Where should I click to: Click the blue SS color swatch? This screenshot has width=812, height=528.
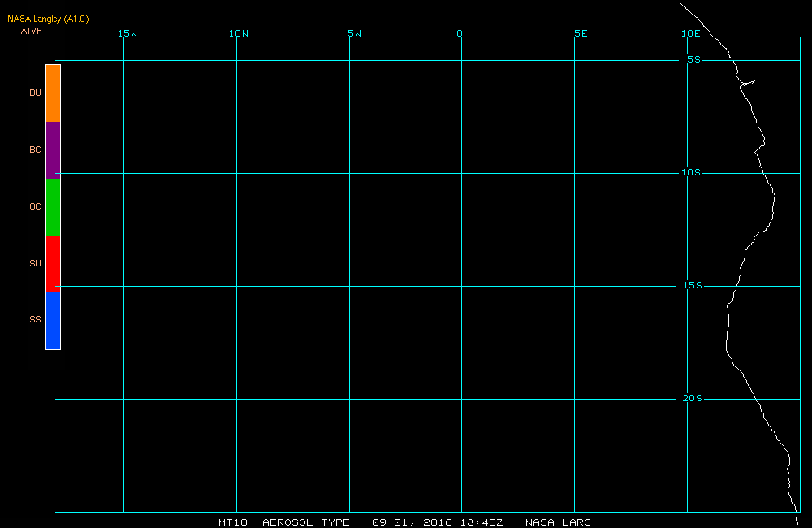(x=54, y=321)
